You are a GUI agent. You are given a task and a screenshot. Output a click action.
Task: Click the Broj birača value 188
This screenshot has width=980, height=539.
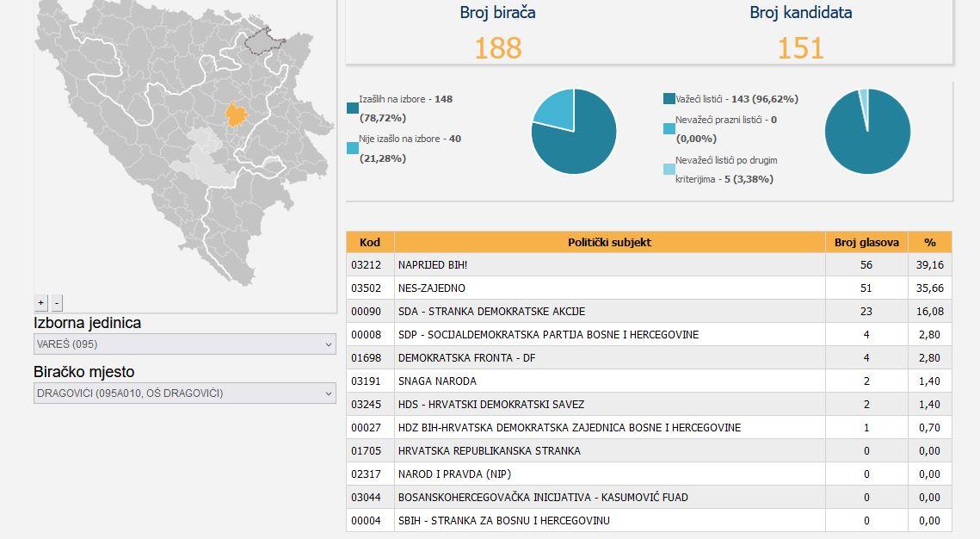click(498, 48)
